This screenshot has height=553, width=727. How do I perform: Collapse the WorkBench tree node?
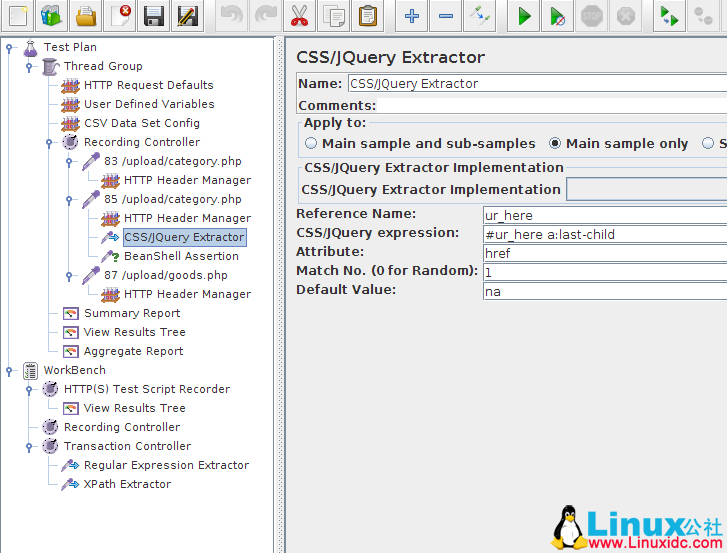coord(10,370)
